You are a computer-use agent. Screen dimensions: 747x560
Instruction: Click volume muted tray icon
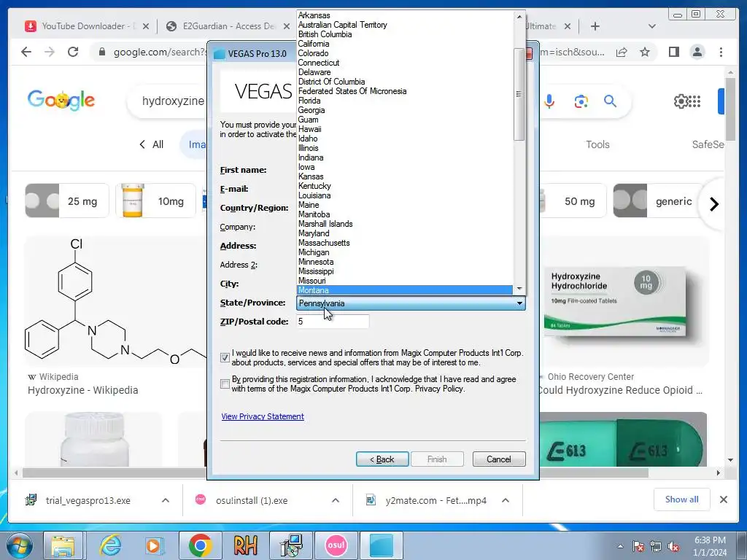(673, 547)
